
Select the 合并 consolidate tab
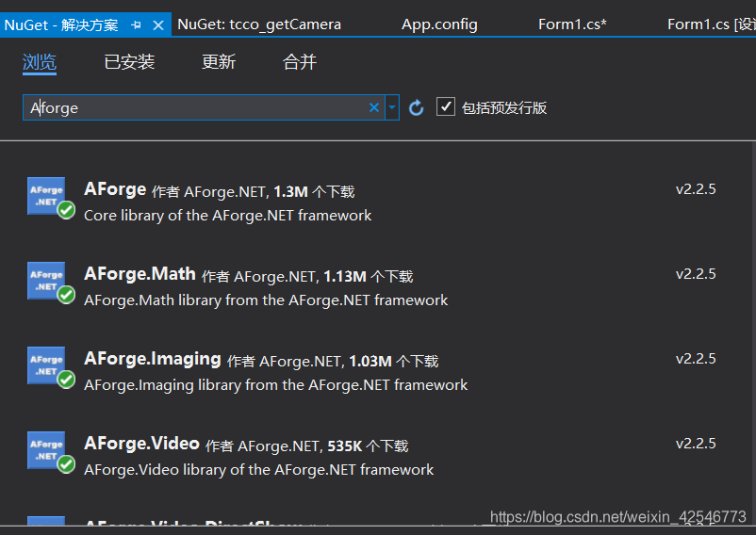coord(300,61)
